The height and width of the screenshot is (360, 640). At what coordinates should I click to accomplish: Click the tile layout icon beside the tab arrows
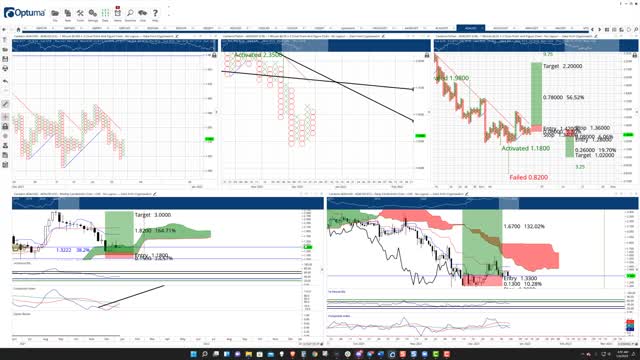607,29
